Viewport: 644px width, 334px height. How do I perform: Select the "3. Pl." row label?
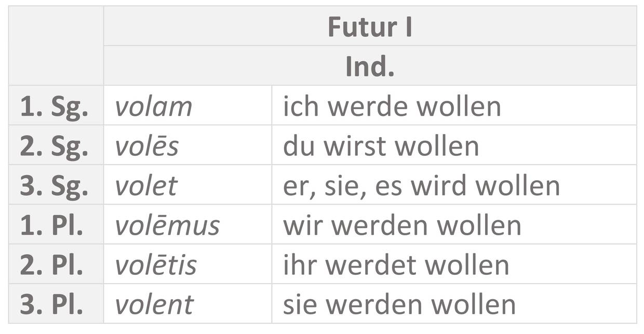point(51,304)
